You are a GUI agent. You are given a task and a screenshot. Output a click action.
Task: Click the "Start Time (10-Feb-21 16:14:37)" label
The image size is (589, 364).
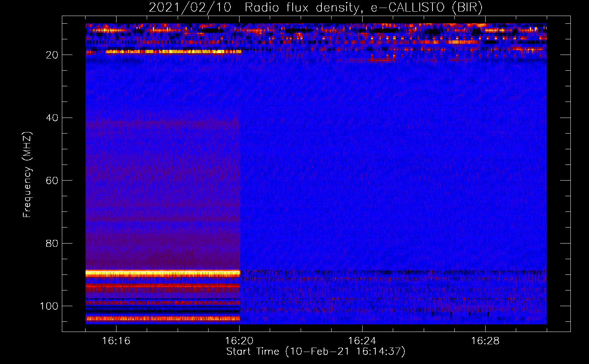316,352
